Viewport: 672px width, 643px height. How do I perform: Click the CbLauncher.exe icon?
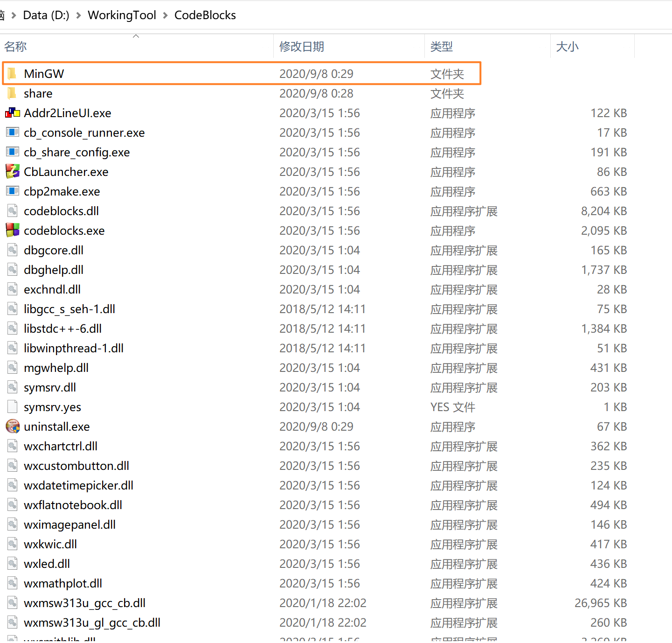(12, 171)
